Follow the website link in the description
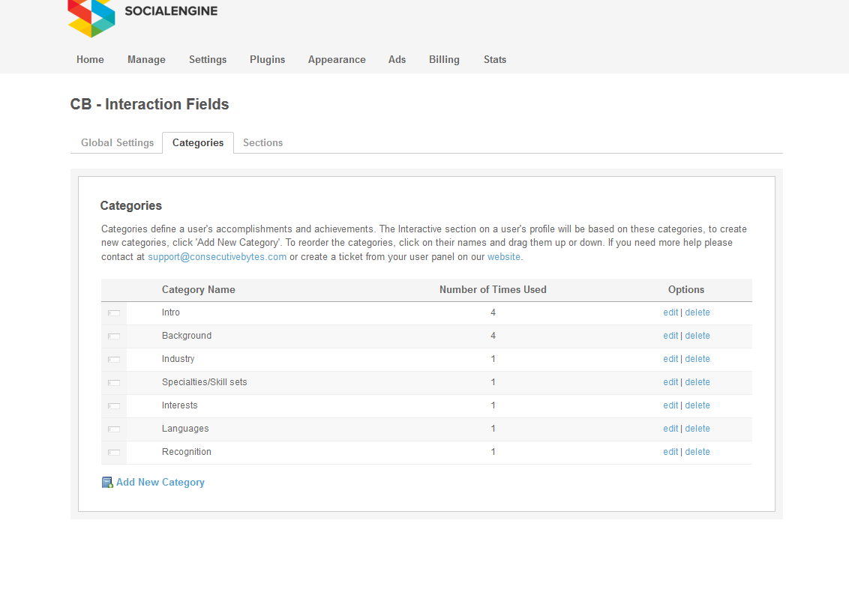The image size is (849, 616). [x=504, y=256]
